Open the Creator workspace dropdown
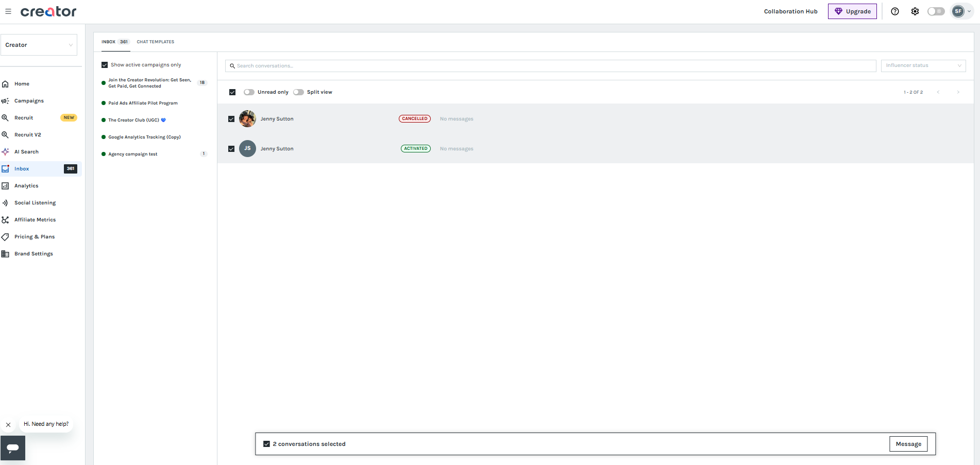The width and height of the screenshot is (980, 465). click(39, 45)
